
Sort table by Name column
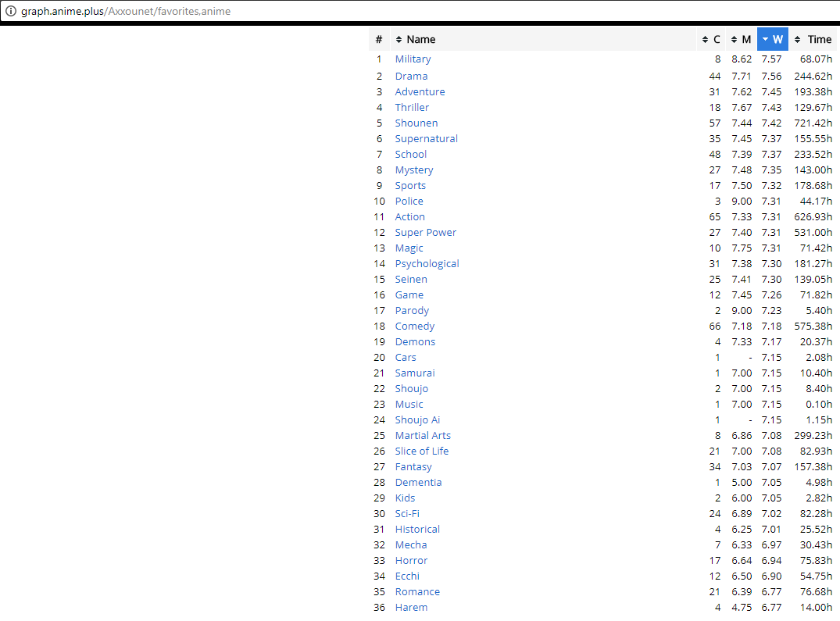coord(542,39)
